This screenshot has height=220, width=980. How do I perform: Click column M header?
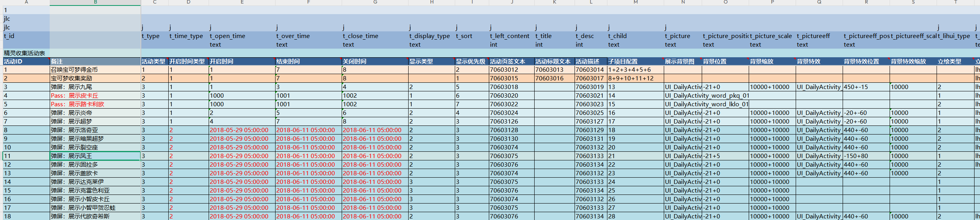pyautogui.click(x=635, y=2)
